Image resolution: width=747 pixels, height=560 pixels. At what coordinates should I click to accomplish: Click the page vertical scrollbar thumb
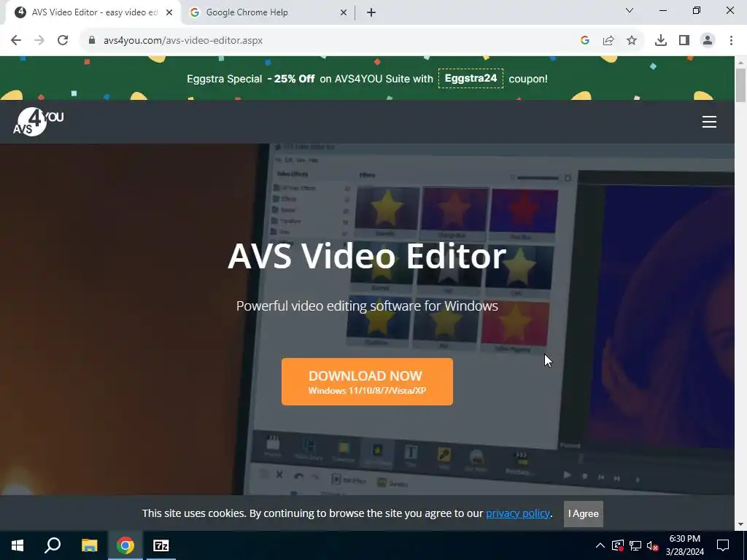(x=741, y=86)
